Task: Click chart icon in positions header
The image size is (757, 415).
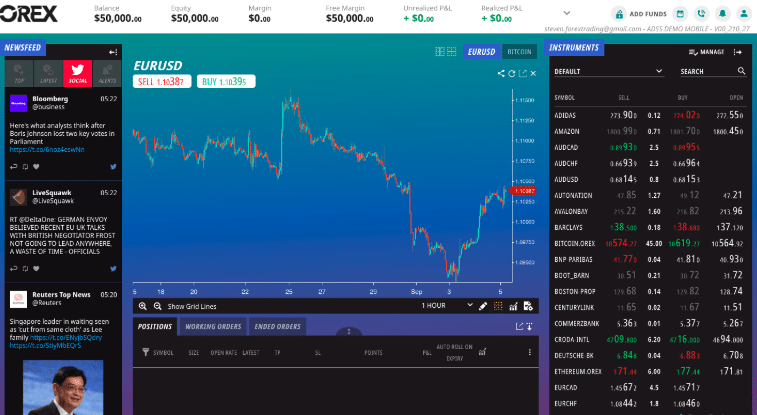Action: pyautogui.click(x=482, y=352)
